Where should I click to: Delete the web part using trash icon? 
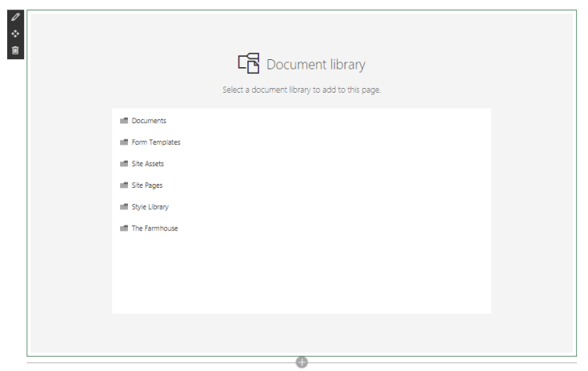[14, 50]
